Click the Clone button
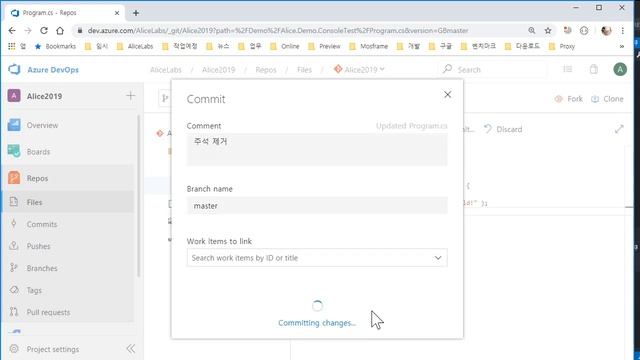Image resolution: width=640 pixels, height=360 pixels. pos(607,99)
